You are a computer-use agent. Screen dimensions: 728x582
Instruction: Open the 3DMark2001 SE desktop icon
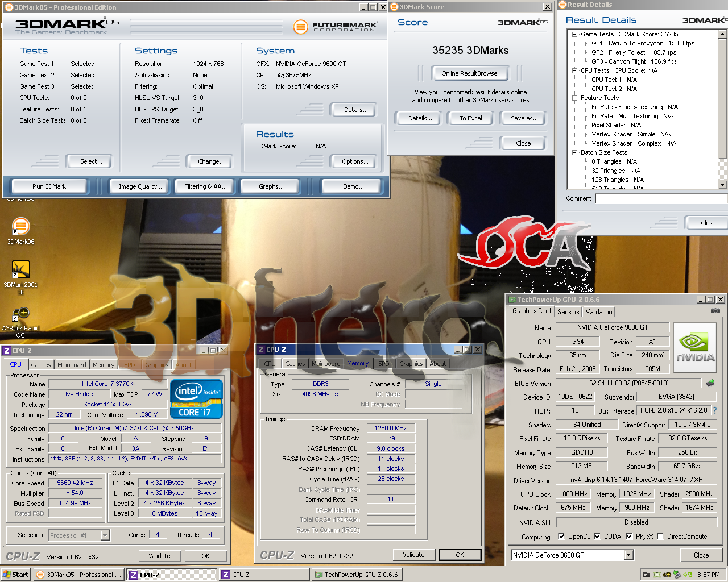20,277
